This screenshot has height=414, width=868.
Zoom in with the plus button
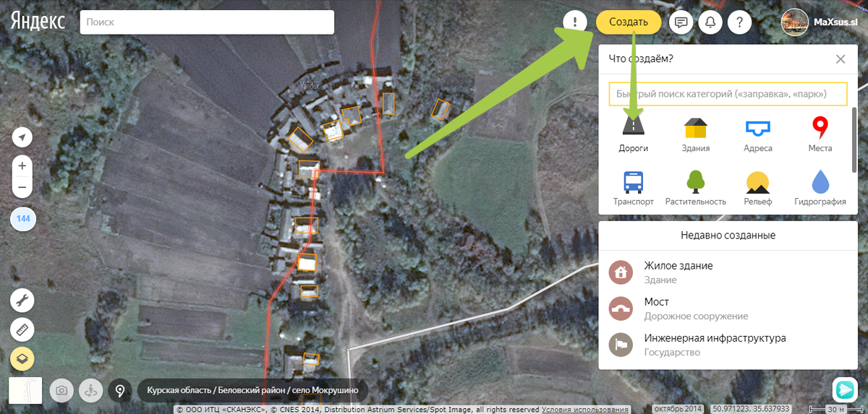(22, 166)
